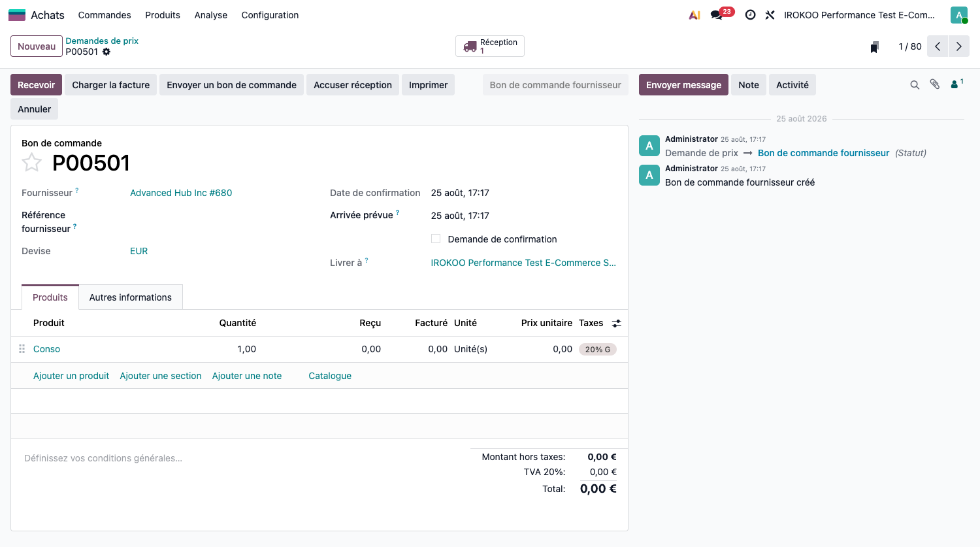This screenshot has height=547, width=980.
Task: Search messages with magnifier icon
Action: [x=915, y=85]
